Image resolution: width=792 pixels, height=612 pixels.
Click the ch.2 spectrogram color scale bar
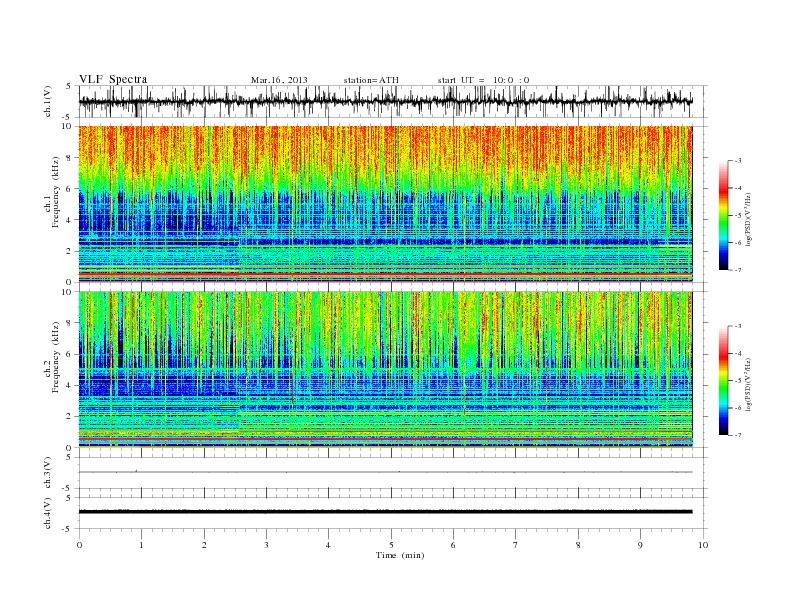724,381
